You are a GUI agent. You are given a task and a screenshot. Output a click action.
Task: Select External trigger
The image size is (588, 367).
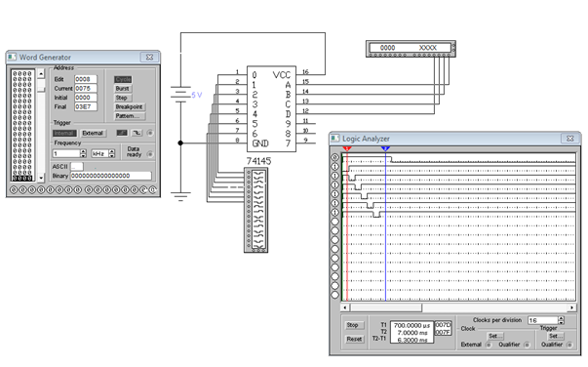[93, 133]
